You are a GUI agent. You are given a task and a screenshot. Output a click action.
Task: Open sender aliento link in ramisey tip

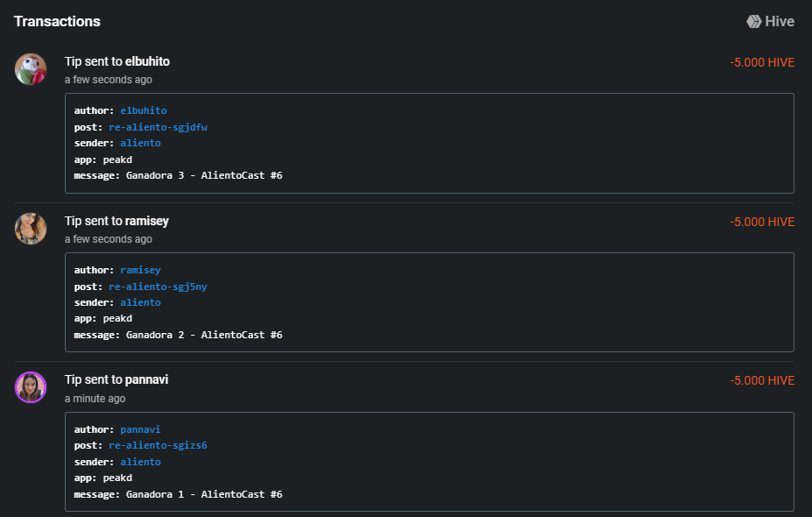tap(140, 302)
